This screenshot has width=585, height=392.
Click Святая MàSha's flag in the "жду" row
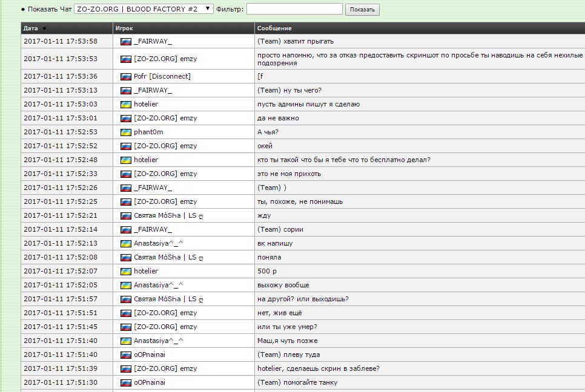pyautogui.click(x=126, y=215)
